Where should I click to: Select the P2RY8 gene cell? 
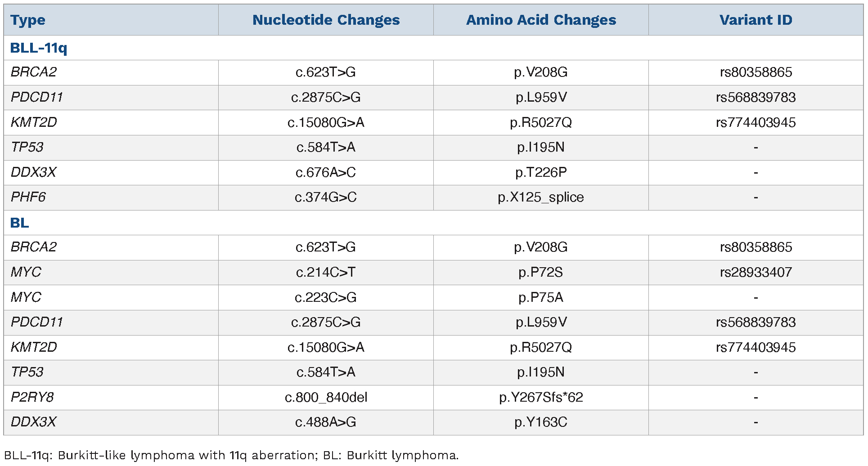point(32,398)
